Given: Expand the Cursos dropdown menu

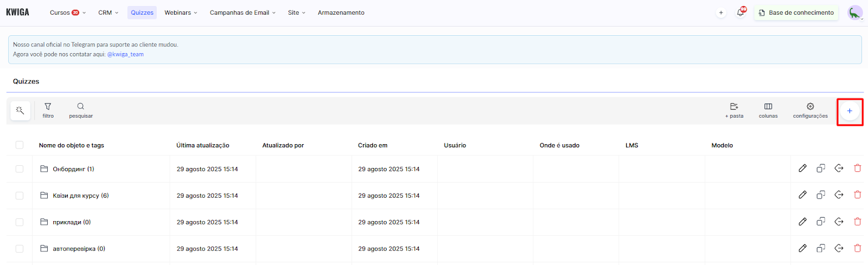Looking at the screenshot, I should point(67,12).
